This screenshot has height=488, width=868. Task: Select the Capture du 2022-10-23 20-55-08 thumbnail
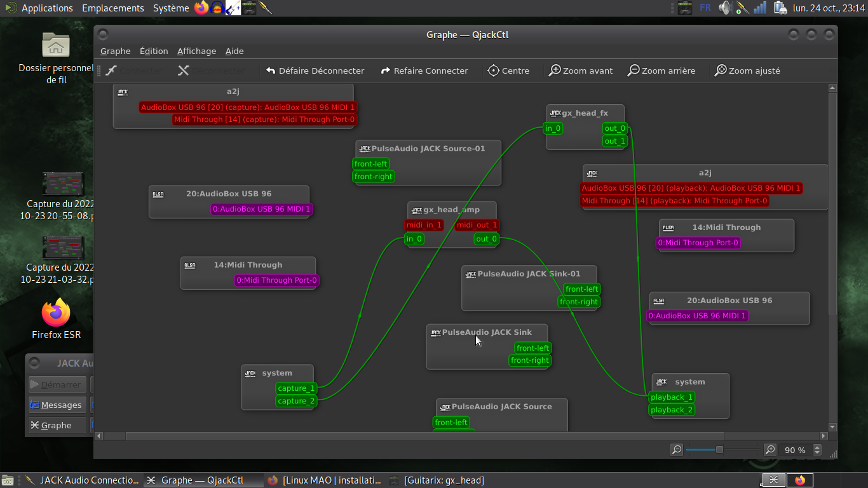coord(63,184)
